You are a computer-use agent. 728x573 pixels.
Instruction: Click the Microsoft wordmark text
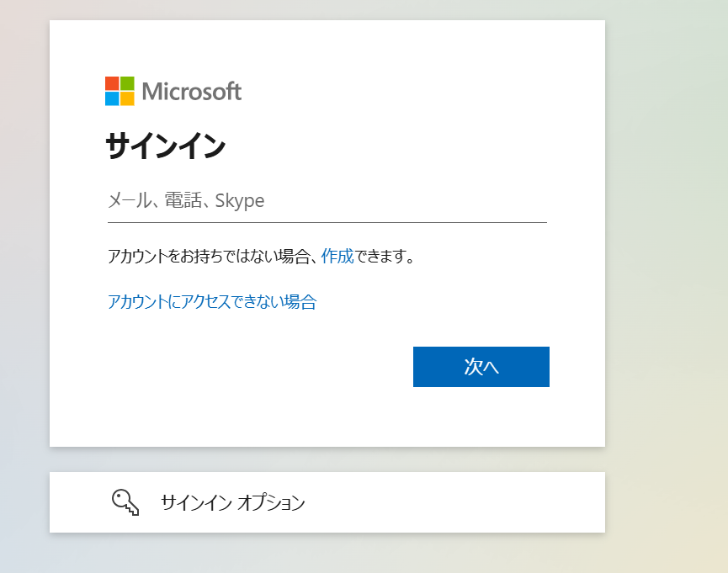[x=192, y=91]
